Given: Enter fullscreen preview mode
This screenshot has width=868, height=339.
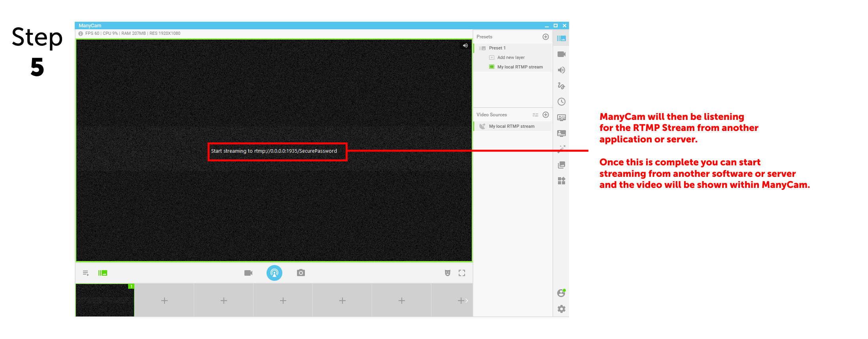Looking at the screenshot, I should [x=462, y=273].
